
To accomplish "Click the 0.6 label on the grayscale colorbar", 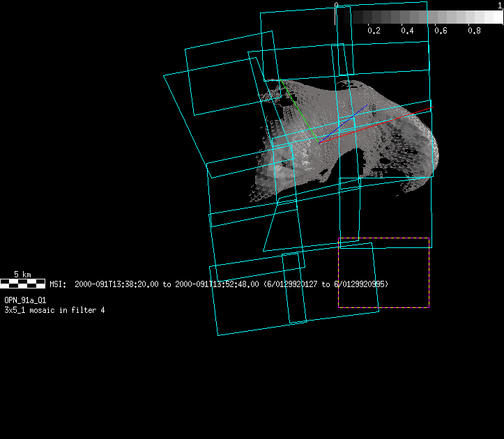I will coord(441,31).
